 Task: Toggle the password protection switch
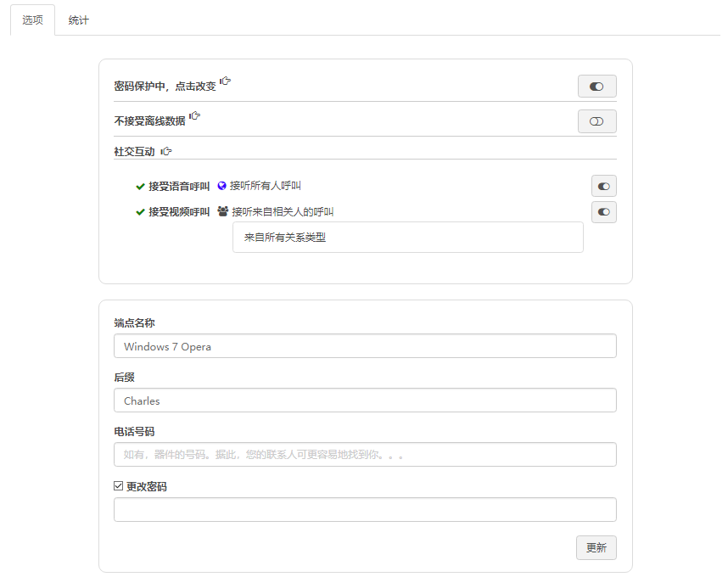596,87
